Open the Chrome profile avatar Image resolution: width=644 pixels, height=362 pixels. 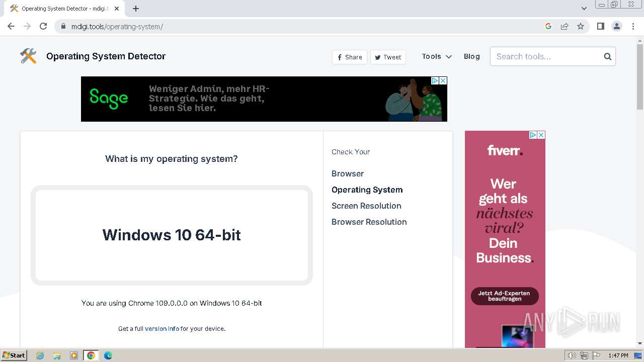point(617,26)
